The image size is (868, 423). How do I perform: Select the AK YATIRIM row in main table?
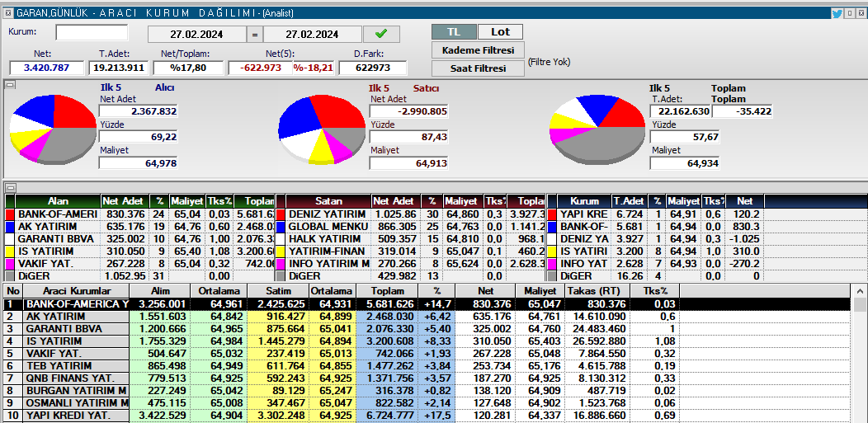(427, 317)
